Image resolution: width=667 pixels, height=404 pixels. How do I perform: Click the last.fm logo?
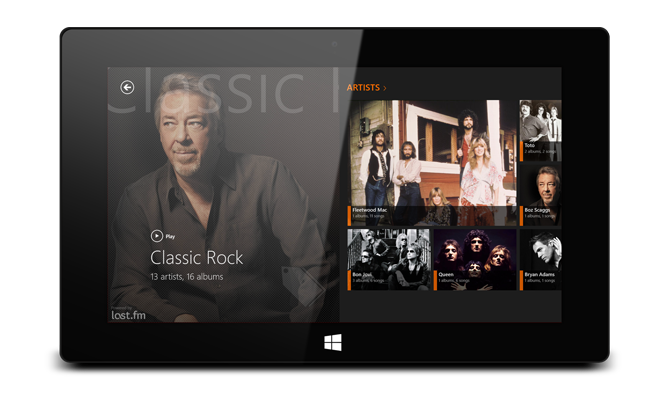(x=128, y=315)
